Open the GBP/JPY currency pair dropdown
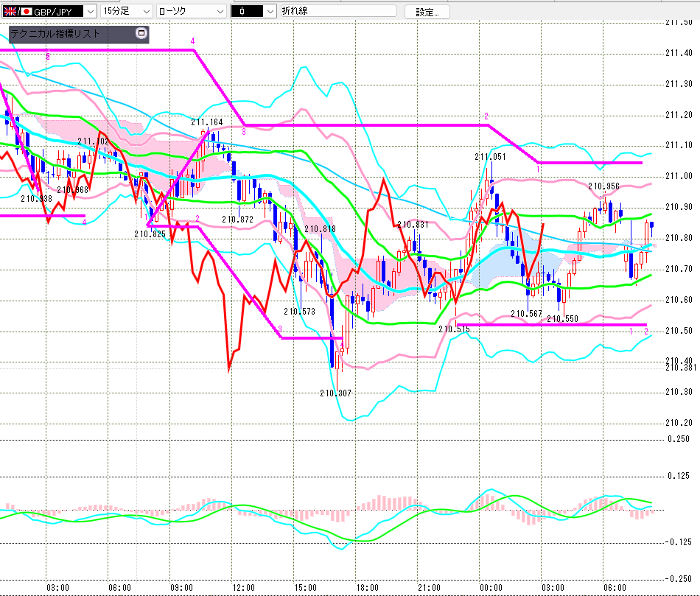The height and width of the screenshot is (596, 700). (x=89, y=12)
